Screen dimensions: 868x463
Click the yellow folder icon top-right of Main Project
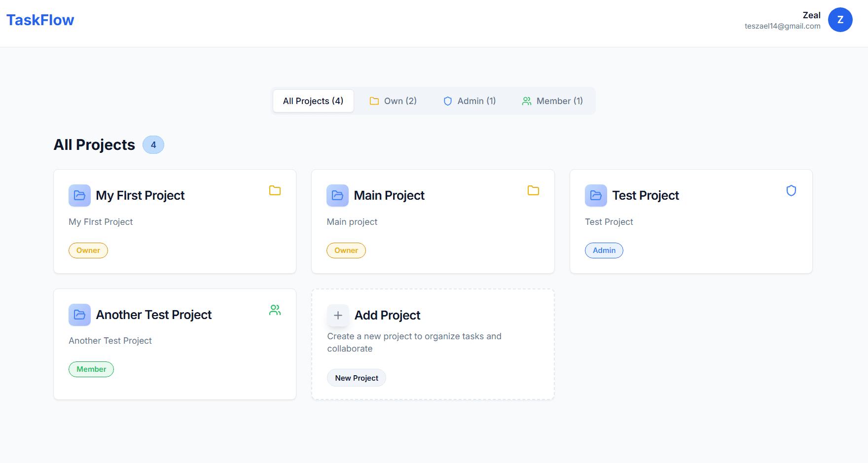coord(533,190)
